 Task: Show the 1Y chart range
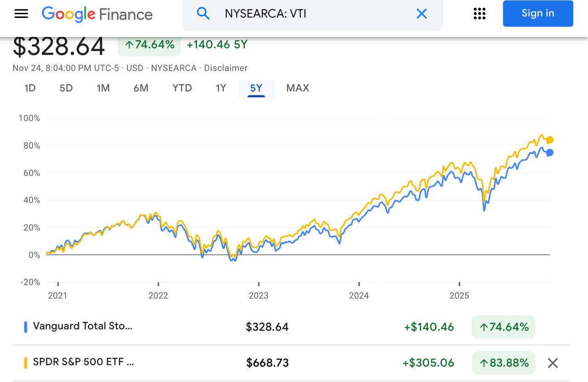pos(221,88)
